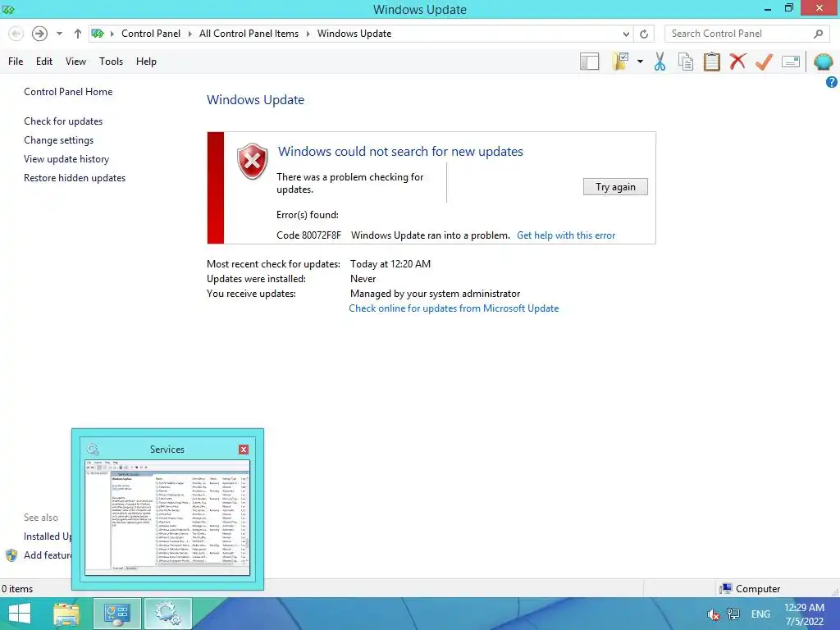Click the Forward navigation arrow
Image resolution: width=840 pixels, height=630 pixels.
click(x=39, y=34)
